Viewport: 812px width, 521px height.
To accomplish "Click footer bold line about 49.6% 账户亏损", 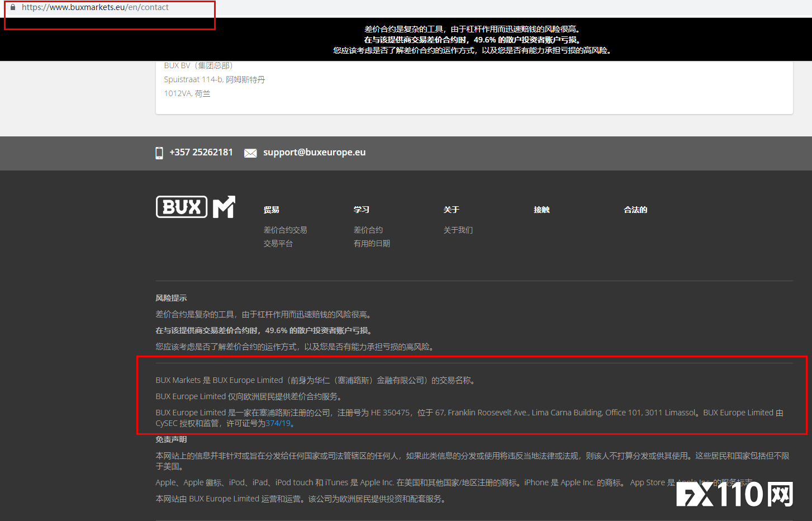I will click(x=264, y=330).
